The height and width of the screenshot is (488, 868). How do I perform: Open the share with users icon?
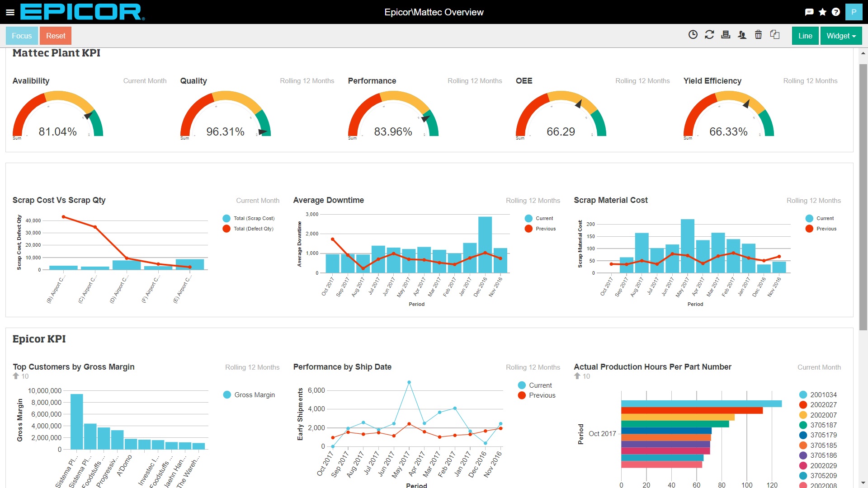point(742,34)
